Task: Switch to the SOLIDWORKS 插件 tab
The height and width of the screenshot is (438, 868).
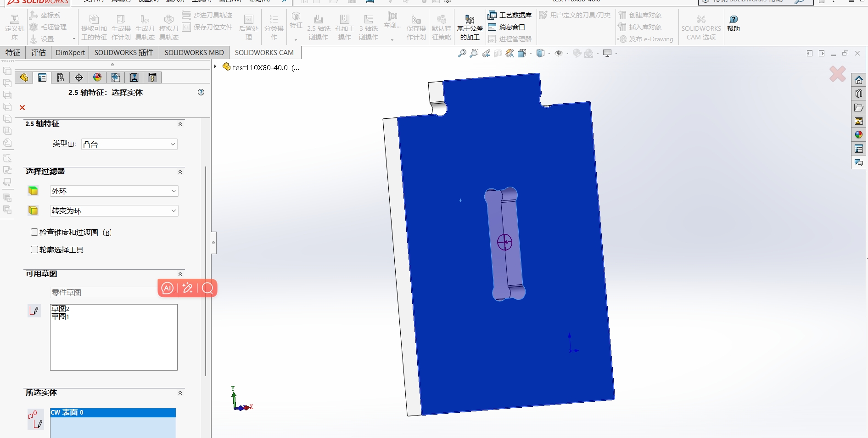Action: 124,52
